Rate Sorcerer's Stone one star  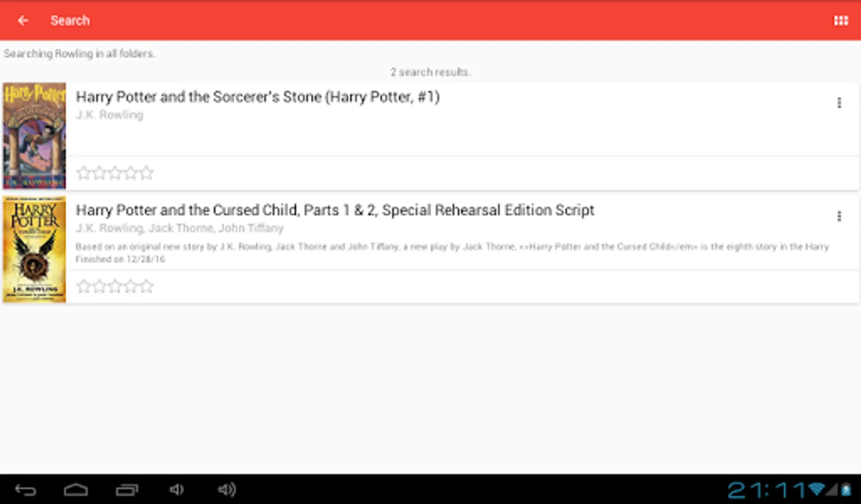[x=84, y=173]
